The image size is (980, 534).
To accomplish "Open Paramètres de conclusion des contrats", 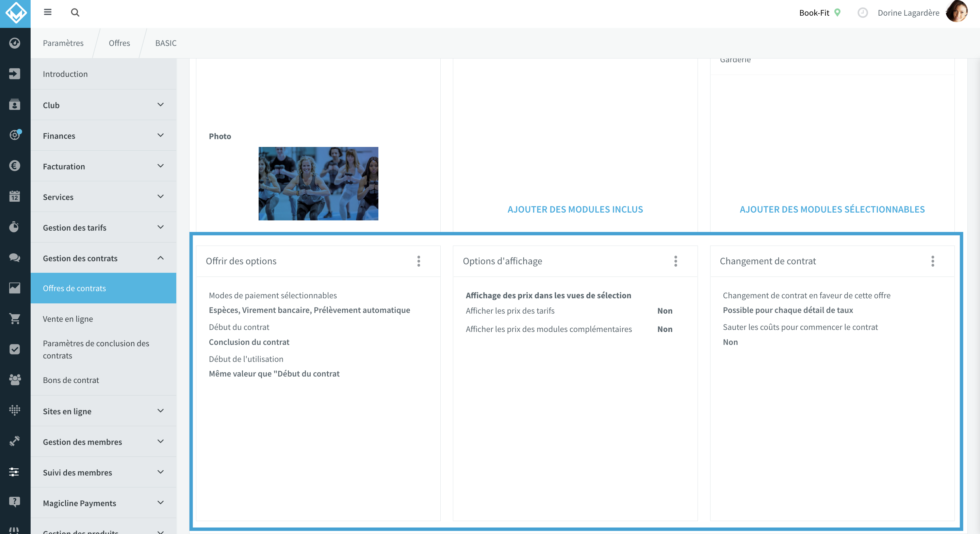I will click(103, 350).
